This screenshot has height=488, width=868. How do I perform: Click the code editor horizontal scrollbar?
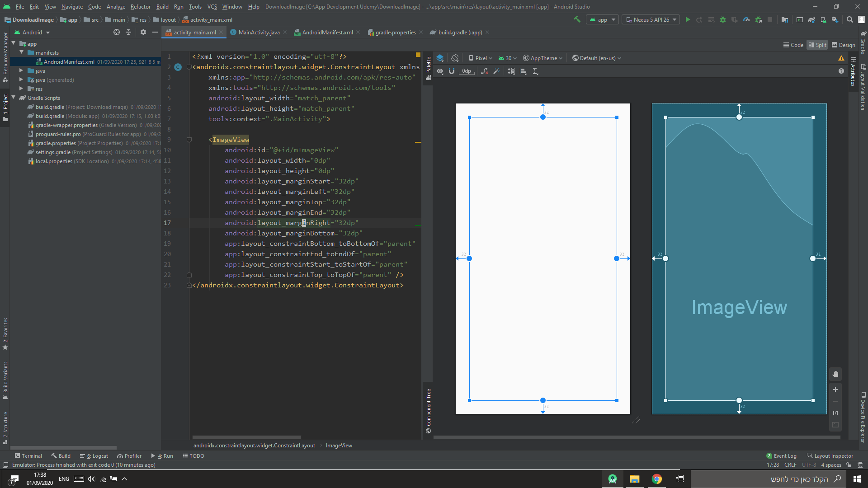click(247, 437)
